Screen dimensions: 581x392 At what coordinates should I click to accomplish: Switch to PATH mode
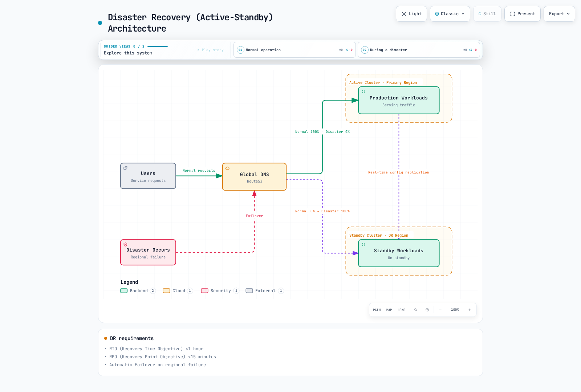[x=377, y=310]
